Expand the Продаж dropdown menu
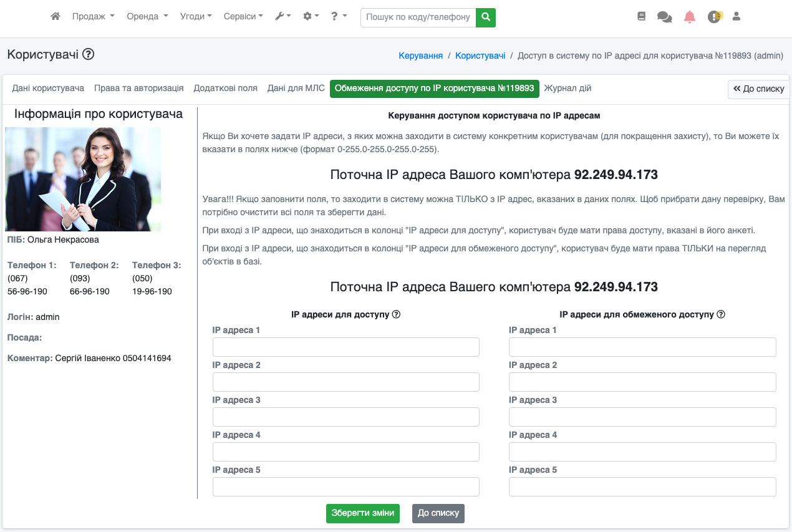 (93, 17)
